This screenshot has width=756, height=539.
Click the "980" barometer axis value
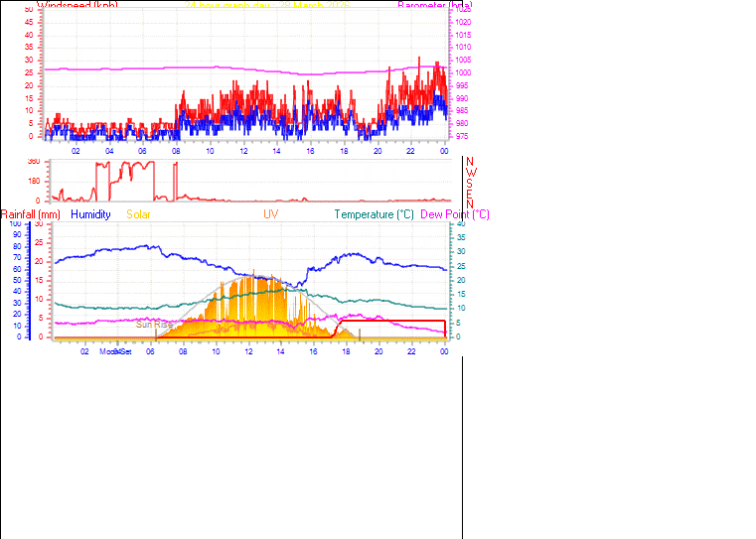[x=461, y=123]
